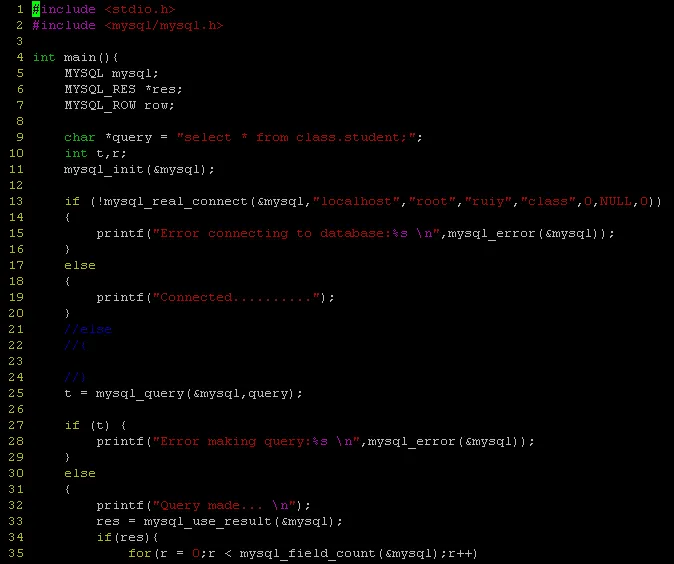Click the mysql_init call on line 11
The height and width of the screenshot is (564, 674).
tap(139, 169)
